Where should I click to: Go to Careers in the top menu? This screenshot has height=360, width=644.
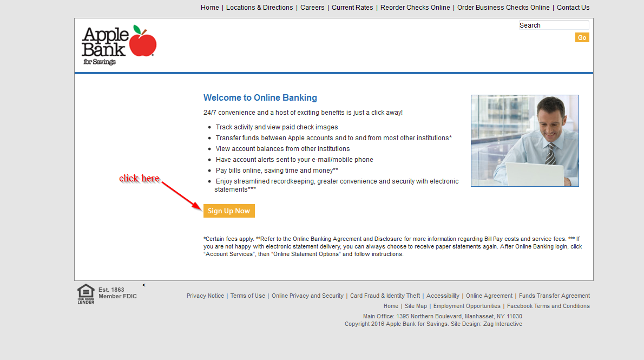click(312, 8)
